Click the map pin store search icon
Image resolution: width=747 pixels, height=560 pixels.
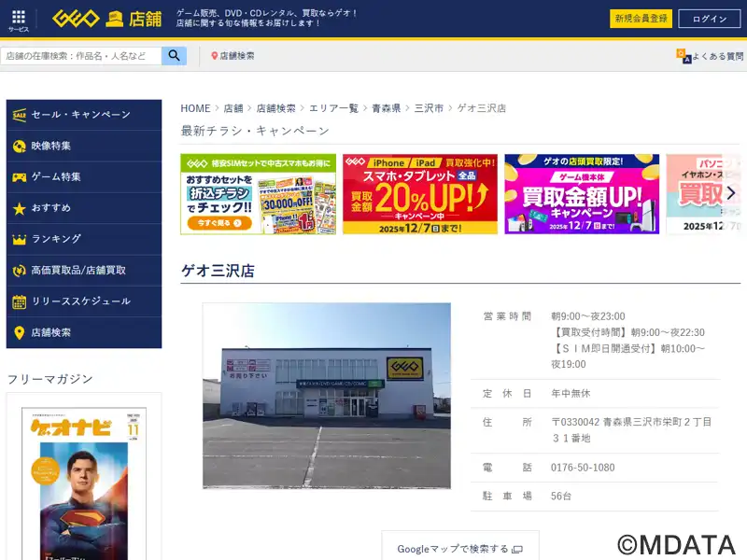(215, 56)
